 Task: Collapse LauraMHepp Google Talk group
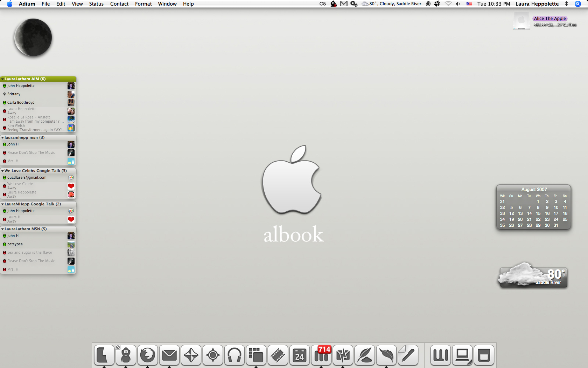point(2,204)
